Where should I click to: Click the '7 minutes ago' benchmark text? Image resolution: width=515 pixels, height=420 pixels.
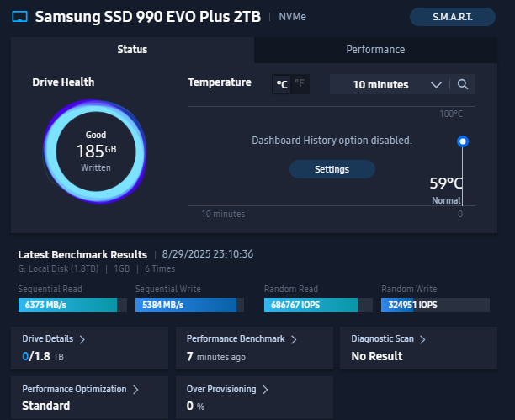(x=216, y=357)
